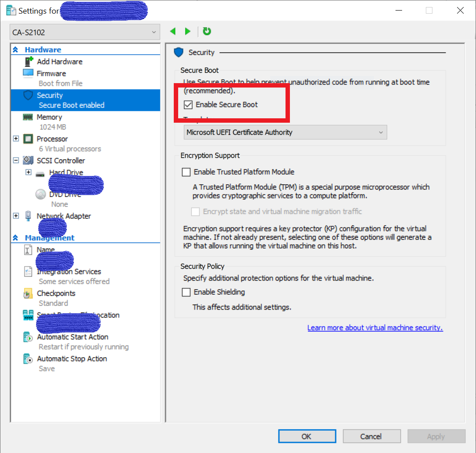Select the Checkpoints icon
The height and width of the screenshot is (453, 476).
[28, 294]
